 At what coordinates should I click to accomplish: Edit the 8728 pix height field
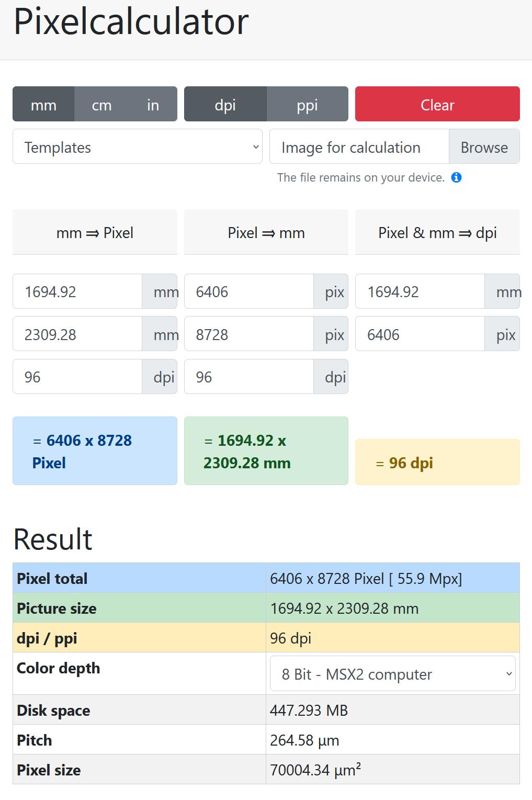click(249, 334)
